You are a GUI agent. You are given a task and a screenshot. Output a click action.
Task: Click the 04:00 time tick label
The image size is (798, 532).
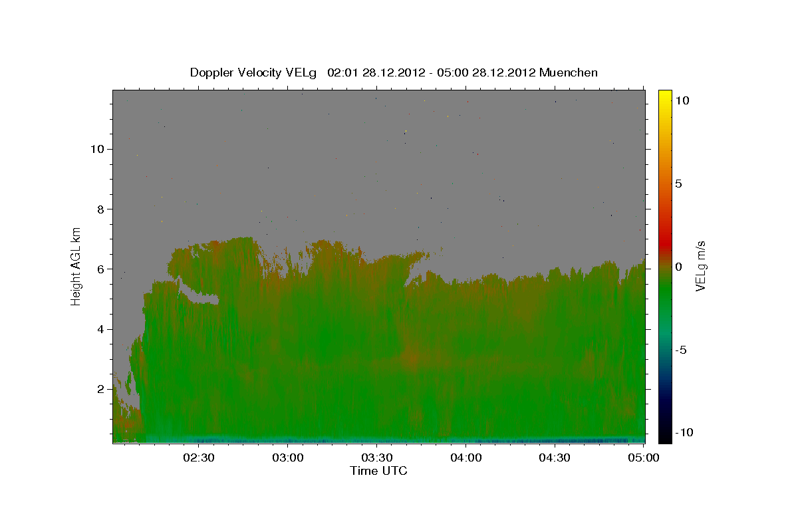point(465,458)
